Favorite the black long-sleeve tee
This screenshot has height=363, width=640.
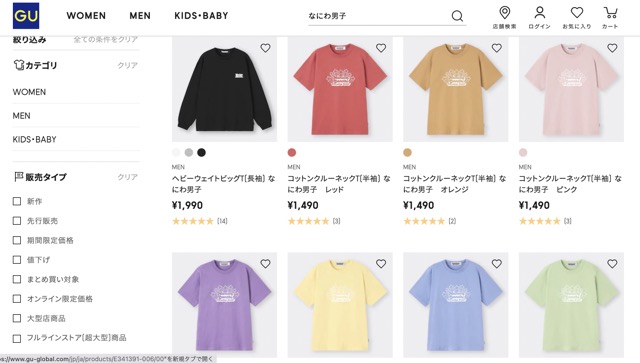pyautogui.click(x=265, y=48)
